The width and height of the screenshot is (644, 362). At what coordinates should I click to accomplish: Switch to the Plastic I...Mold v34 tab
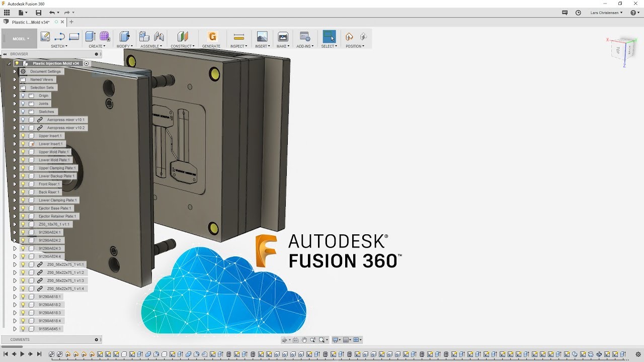[31, 22]
